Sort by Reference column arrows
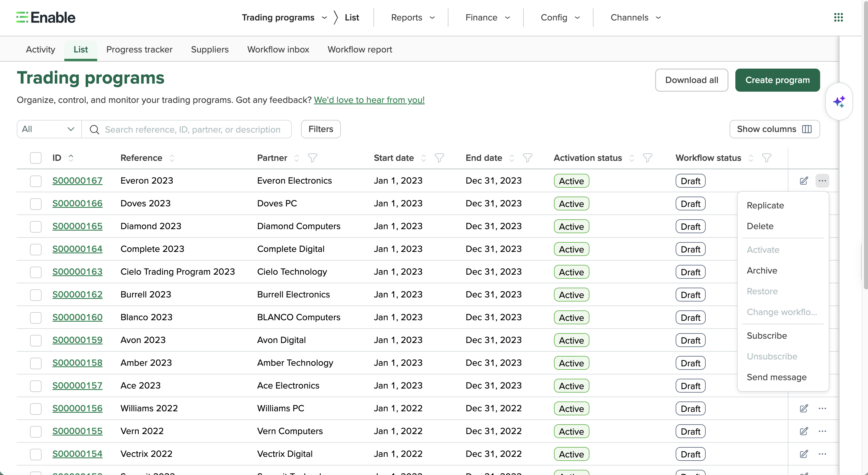 pyautogui.click(x=172, y=158)
